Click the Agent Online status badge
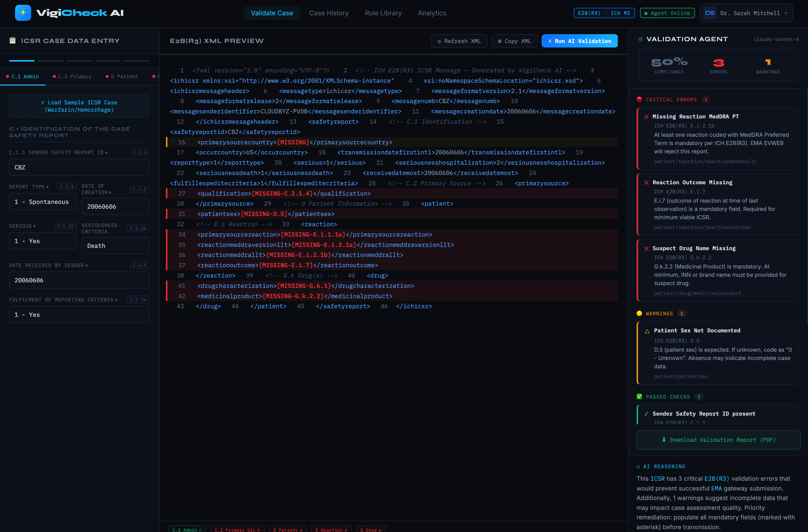808x532 pixels. pos(667,13)
